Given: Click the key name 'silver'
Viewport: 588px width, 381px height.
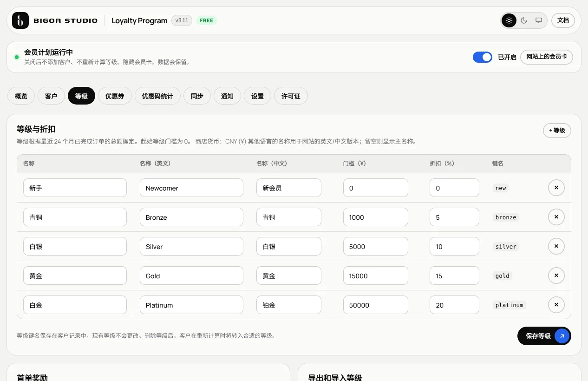Looking at the screenshot, I should click(x=506, y=247).
